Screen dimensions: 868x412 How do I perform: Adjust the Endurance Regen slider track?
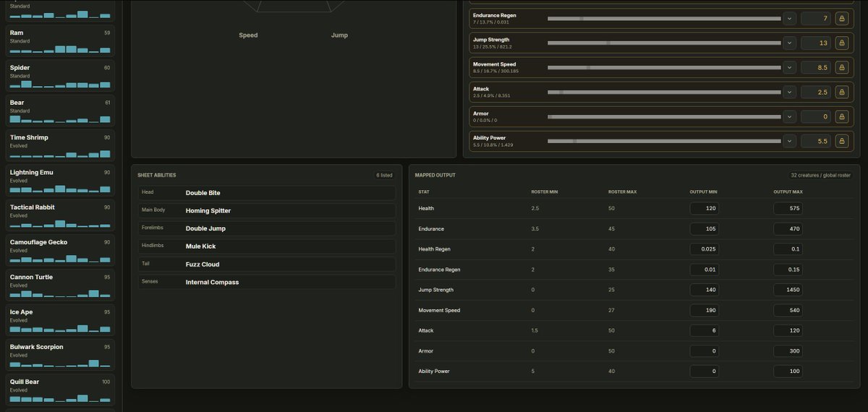click(x=664, y=18)
